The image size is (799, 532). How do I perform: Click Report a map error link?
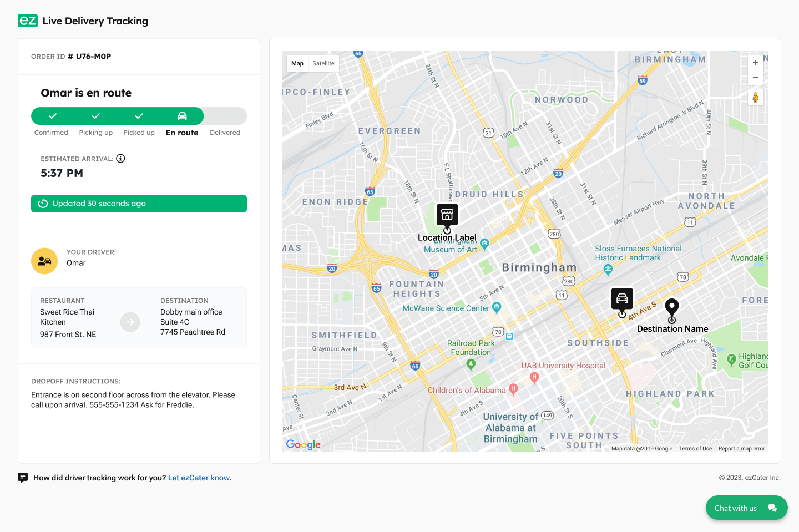741,449
